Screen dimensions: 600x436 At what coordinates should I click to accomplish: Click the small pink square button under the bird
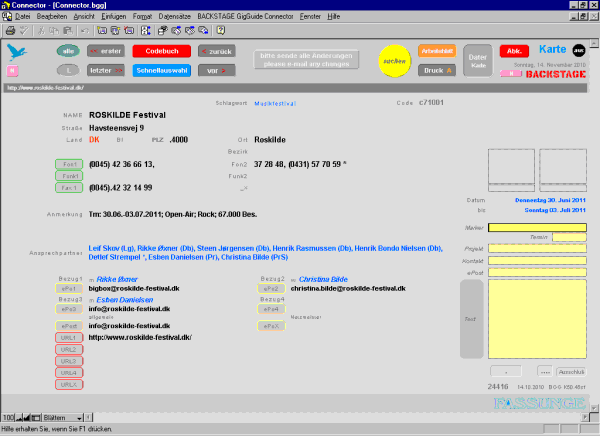tap(13, 71)
